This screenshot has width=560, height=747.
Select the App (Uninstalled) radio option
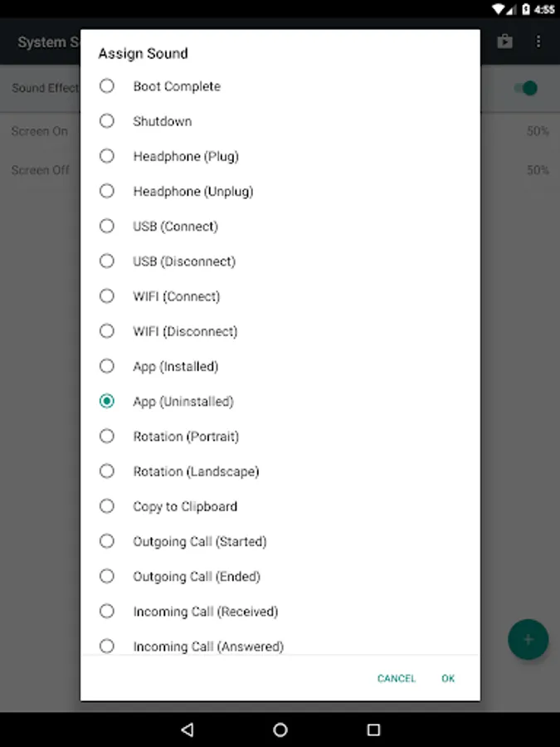(x=107, y=401)
